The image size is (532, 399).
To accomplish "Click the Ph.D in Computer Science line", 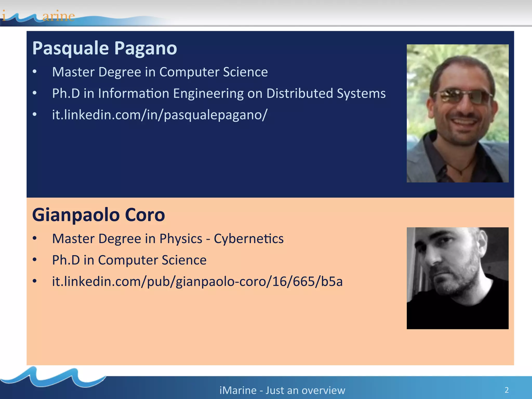I will pos(129,260).
